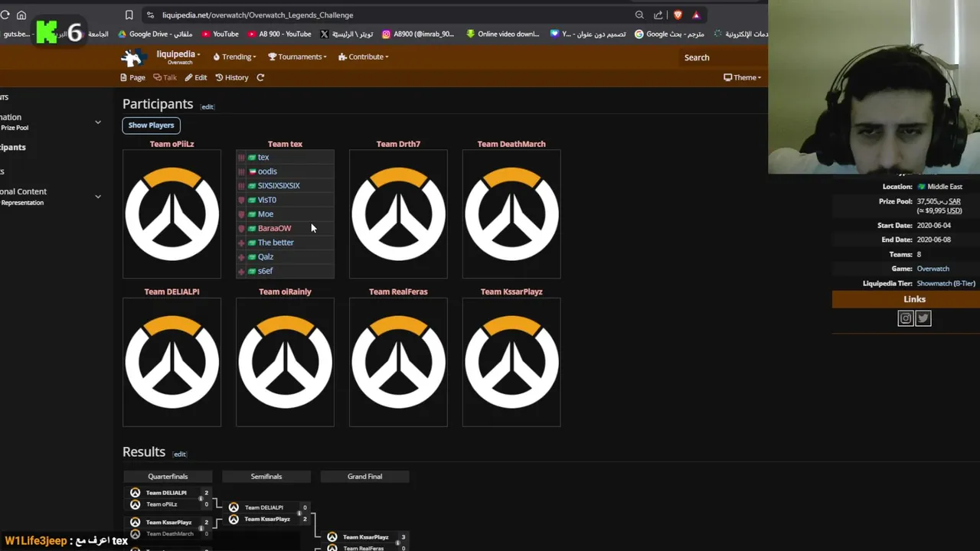Open Brave Rewards triangle icon
The image size is (980, 551).
696,15
